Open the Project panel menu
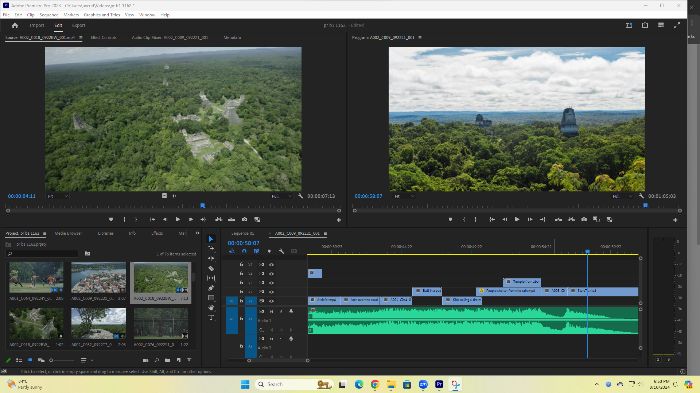 tap(44, 233)
